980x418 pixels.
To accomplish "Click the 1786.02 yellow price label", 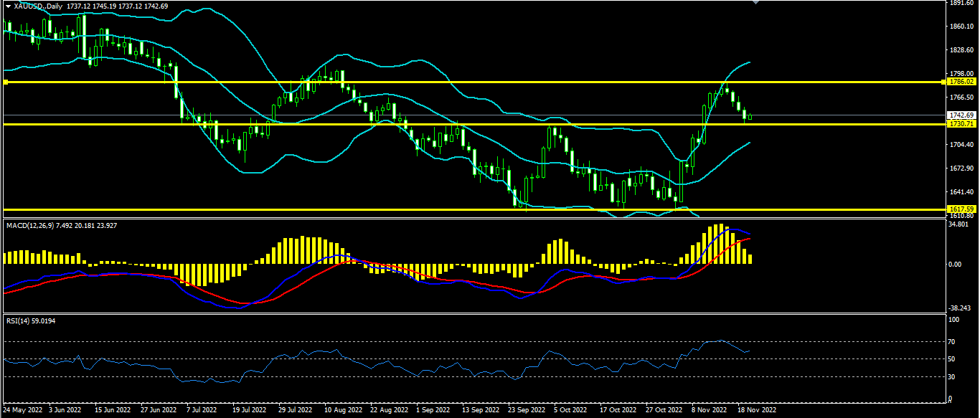I will (x=961, y=82).
